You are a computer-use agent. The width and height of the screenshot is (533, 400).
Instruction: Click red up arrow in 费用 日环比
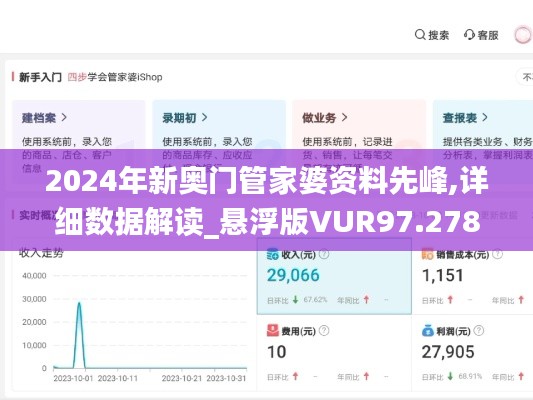click(x=295, y=376)
